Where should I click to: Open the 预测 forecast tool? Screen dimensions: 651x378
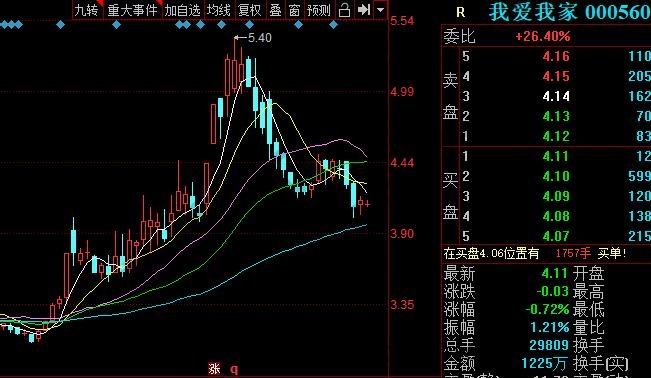(318, 10)
